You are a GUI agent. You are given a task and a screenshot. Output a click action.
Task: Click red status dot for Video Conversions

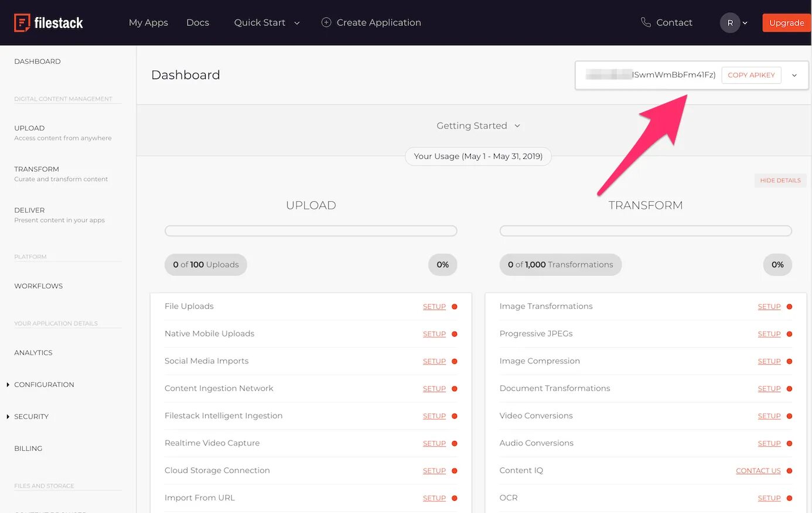pos(789,416)
